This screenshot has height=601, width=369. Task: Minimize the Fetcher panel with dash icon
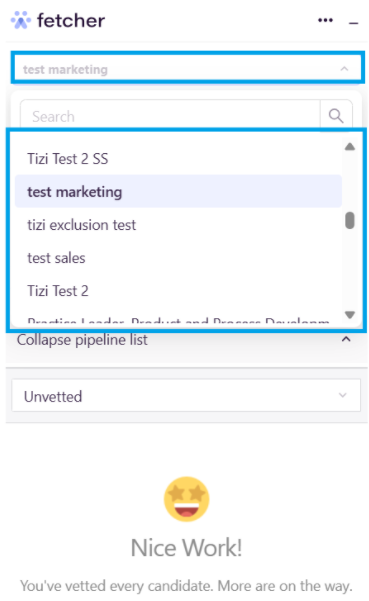point(353,23)
